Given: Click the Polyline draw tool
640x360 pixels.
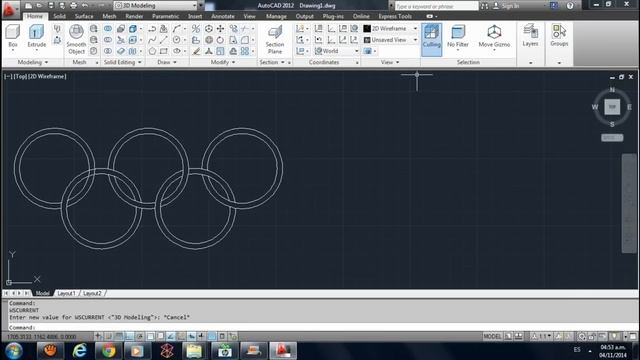Looking at the screenshot, I should [152, 28].
